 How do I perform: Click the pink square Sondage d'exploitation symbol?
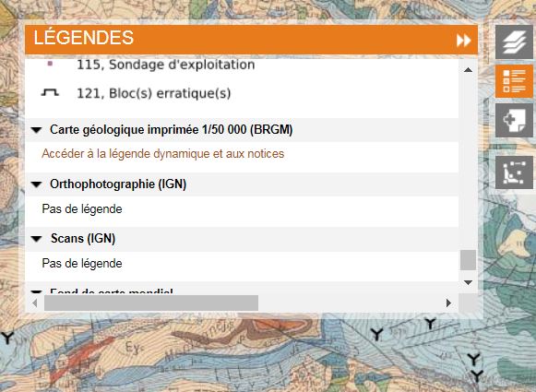(x=50, y=64)
